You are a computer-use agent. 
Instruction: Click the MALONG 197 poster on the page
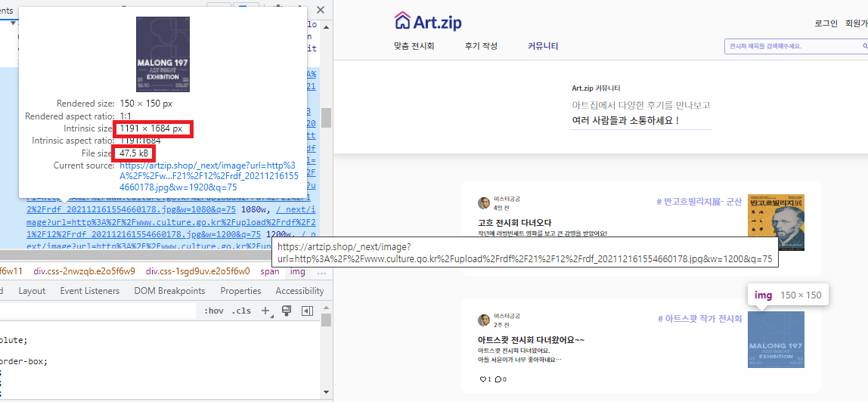click(x=776, y=339)
